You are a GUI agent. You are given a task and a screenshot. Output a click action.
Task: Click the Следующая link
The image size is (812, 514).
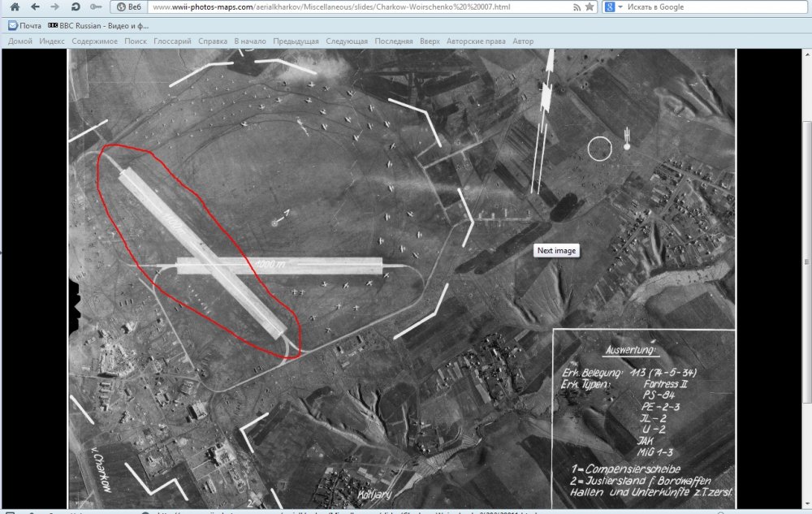pyautogui.click(x=347, y=41)
